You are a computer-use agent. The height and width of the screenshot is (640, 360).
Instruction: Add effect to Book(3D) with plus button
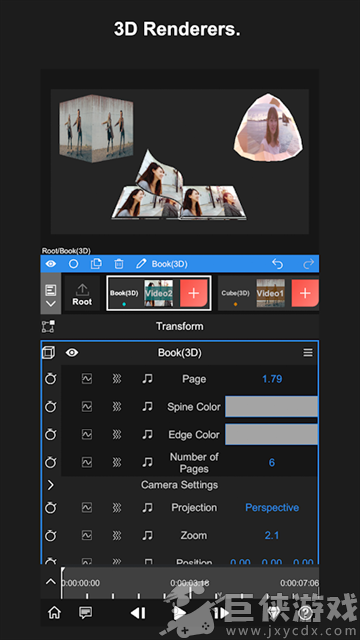[x=194, y=293]
